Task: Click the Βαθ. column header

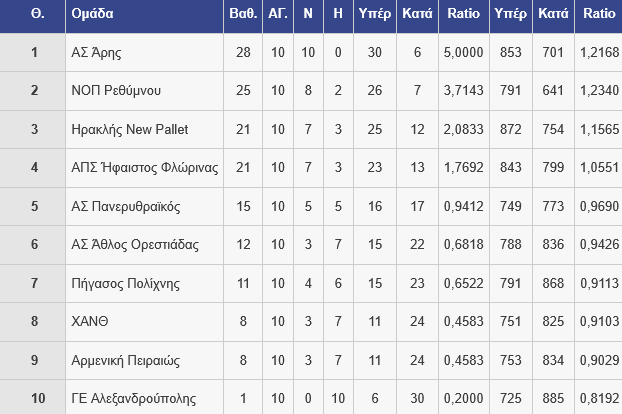Action: point(243,15)
